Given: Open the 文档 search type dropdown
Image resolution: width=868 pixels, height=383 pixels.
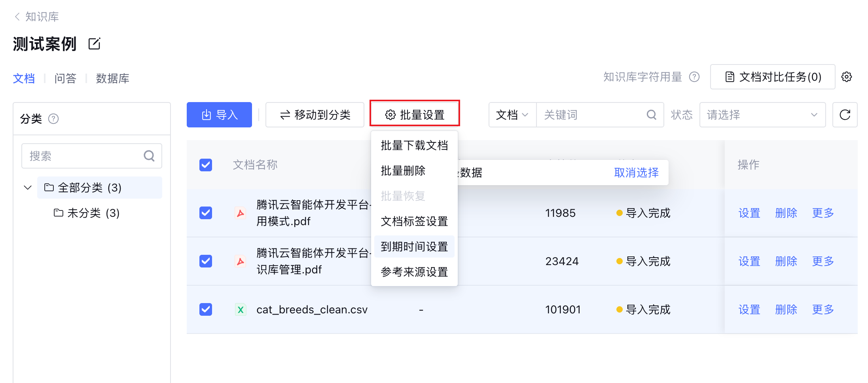Looking at the screenshot, I should 512,115.
